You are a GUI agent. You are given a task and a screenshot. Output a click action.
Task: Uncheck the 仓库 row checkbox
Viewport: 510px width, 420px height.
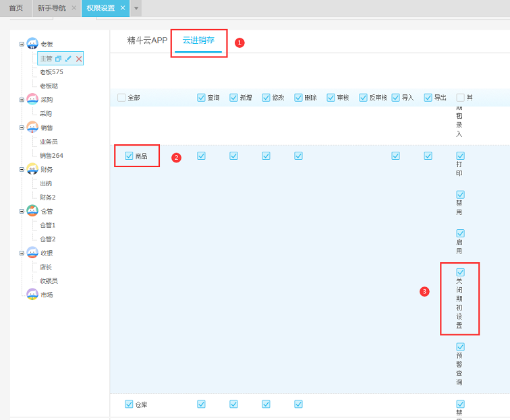pos(129,404)
